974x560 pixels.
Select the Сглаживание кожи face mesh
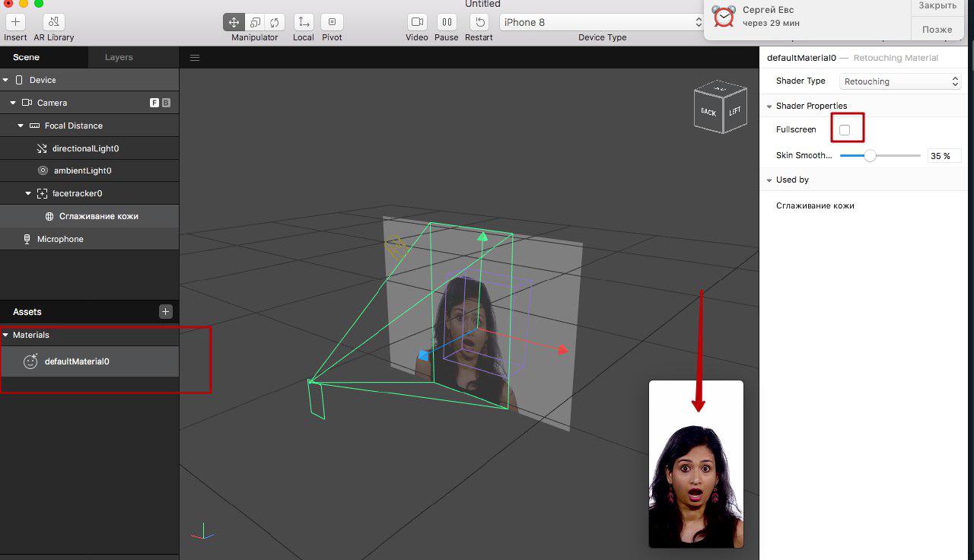tap(89, 216)
